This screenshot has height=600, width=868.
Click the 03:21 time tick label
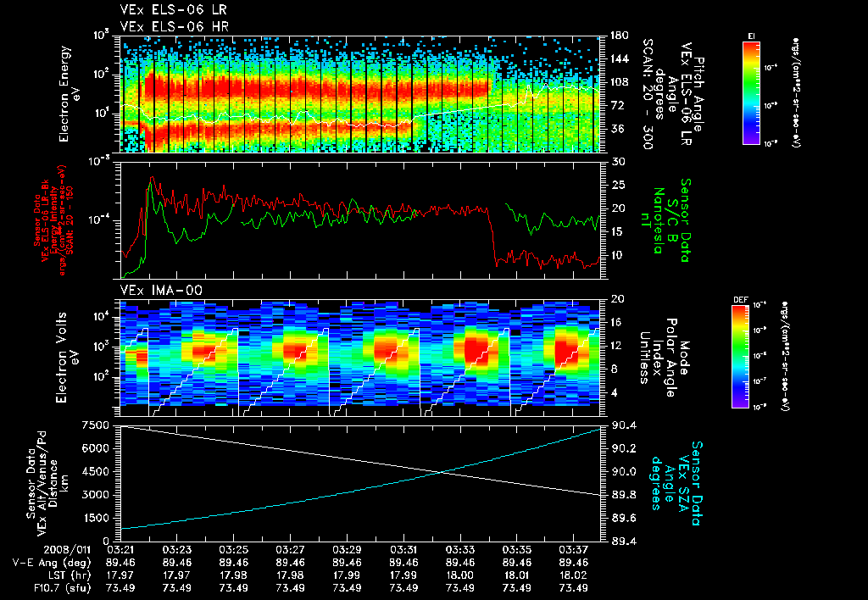[120, 550]
